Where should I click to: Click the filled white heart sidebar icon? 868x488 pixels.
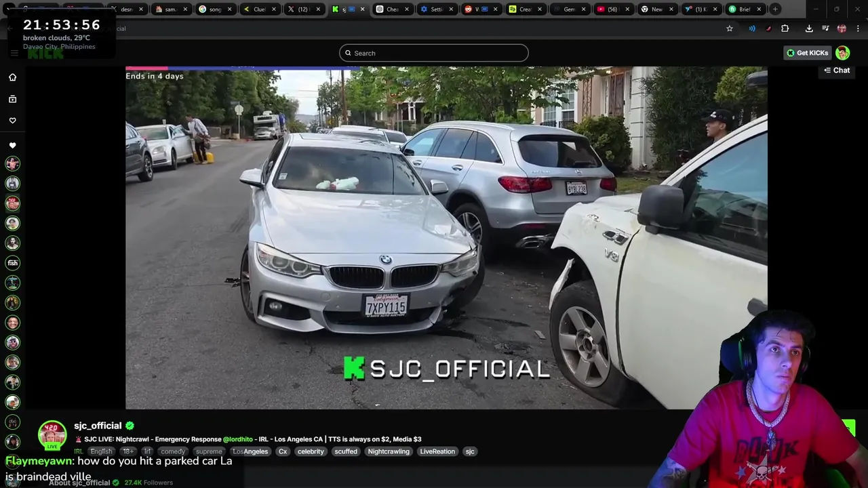tap(12, 145)
